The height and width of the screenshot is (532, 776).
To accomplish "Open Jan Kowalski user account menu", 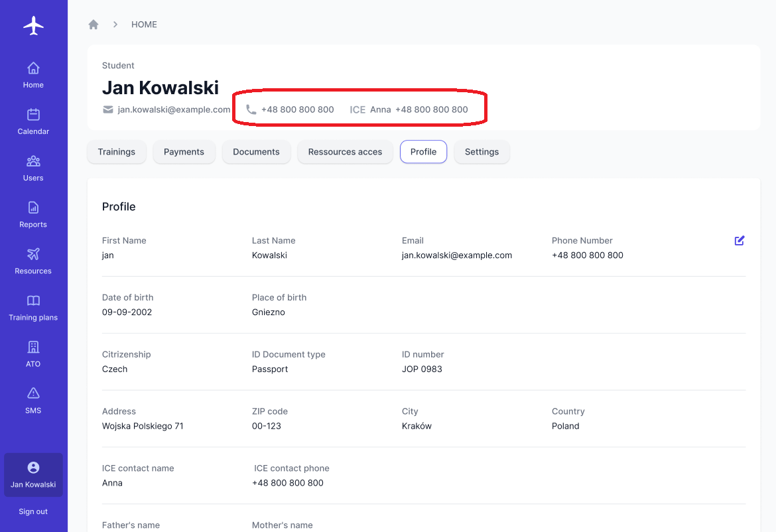I will [33, 475].
